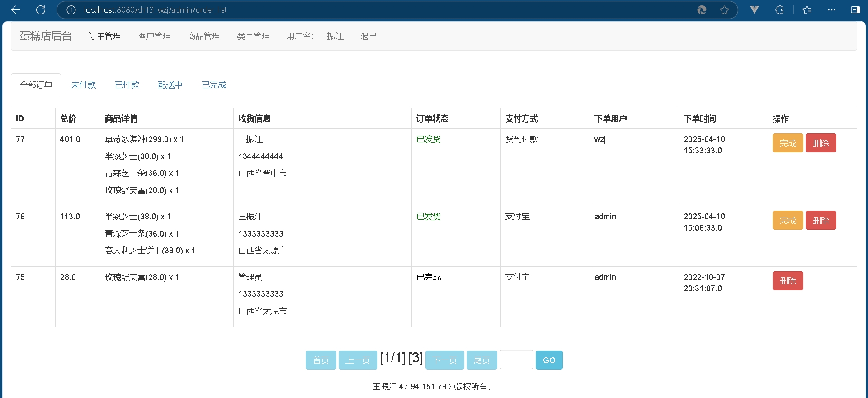Open the site information icon
Screen dimensions: 868x398
pos(71,10)
